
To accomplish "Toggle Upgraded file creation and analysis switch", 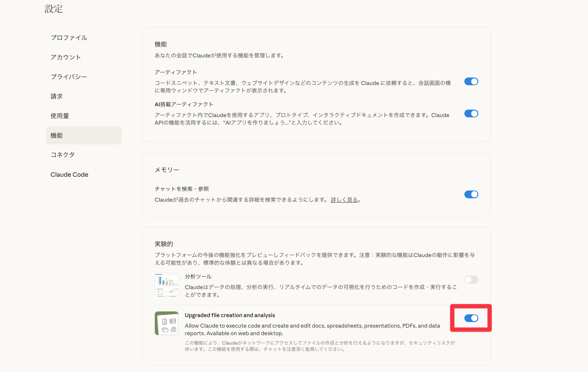I will point(471,318).
